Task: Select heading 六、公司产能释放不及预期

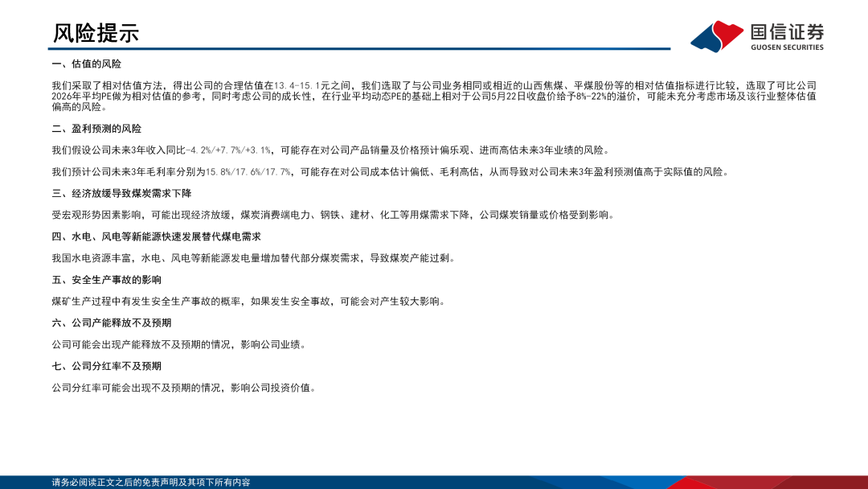Action: [x=112, y=323]
